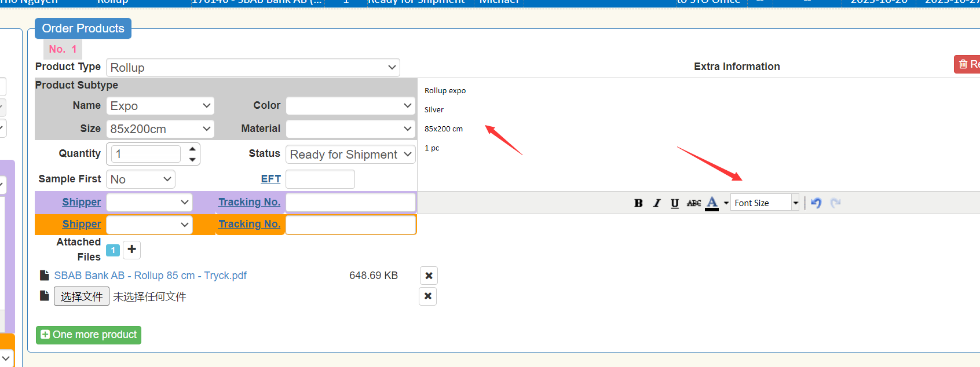Screen dimensions: 980x367
Task: Remove the SBAB Bank AB PDF attachment
Action: [x=429, y=276]
